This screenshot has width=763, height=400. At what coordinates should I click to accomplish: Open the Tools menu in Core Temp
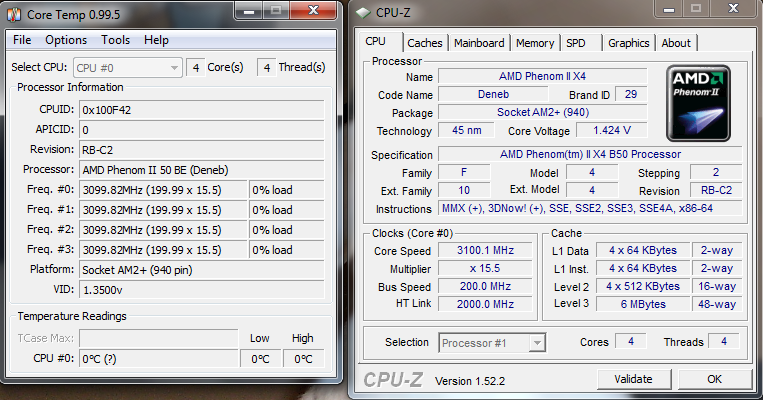[115, 40]
